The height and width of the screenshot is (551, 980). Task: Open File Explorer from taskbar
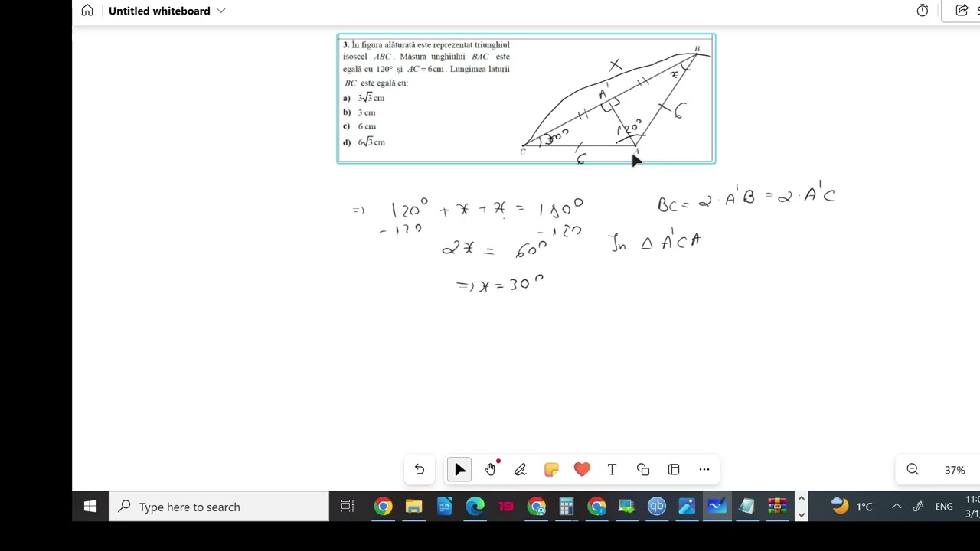413,507
